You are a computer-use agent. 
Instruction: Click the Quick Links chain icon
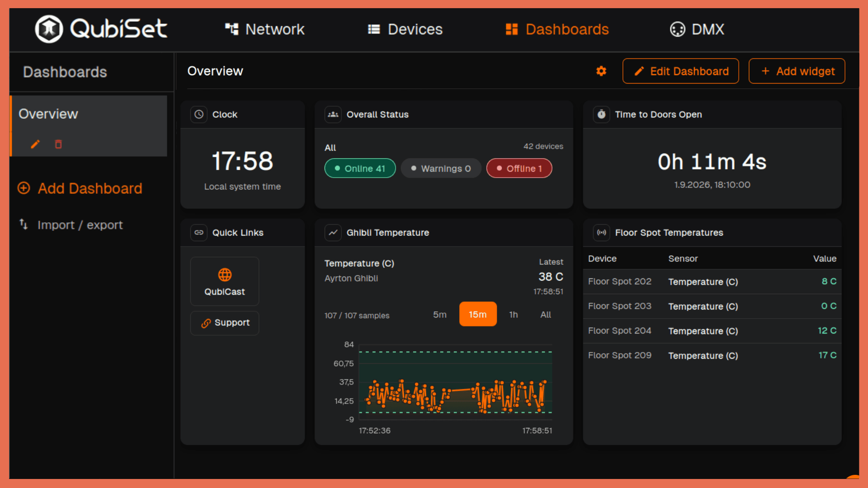pyautogui.click(x=199, y=232)
